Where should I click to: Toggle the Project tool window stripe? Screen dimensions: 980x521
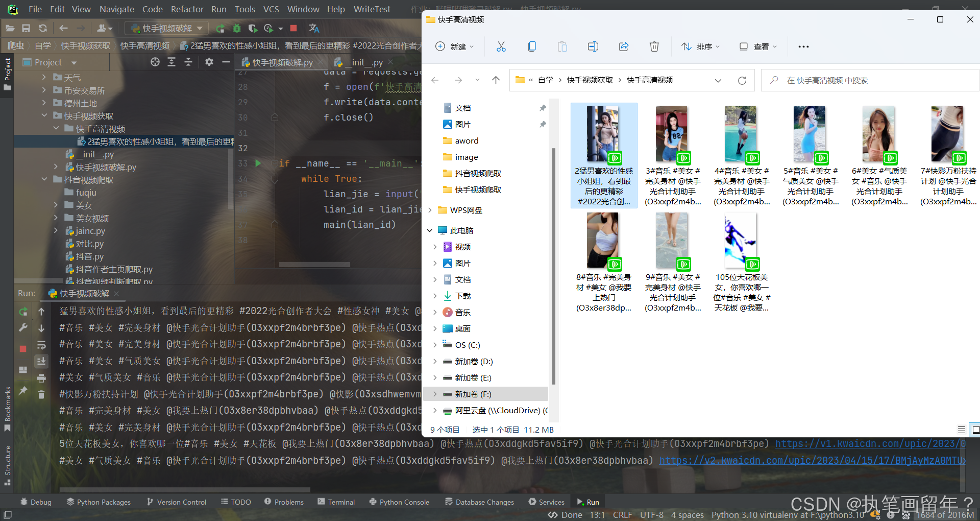click(x=7, y=74)
